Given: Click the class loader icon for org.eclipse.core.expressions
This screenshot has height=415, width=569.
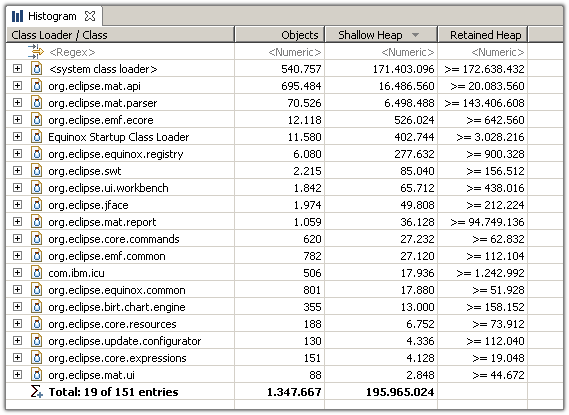Looking at the screenshot, I should pyautogui.click(x=36, y=358).
